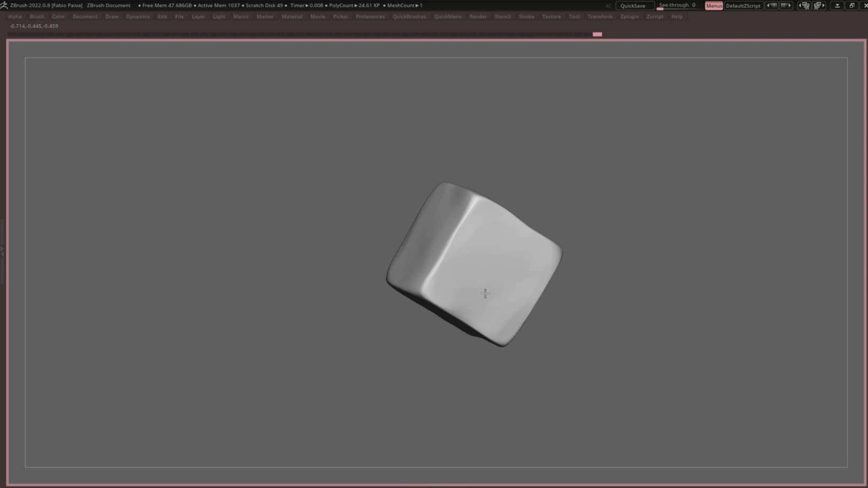Open the Macro menu

241,16
